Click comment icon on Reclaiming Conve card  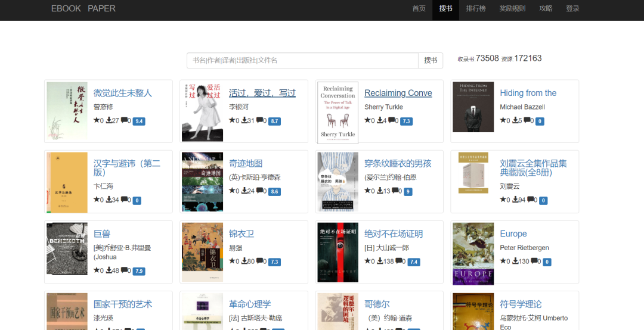click(x=391, y=120)
